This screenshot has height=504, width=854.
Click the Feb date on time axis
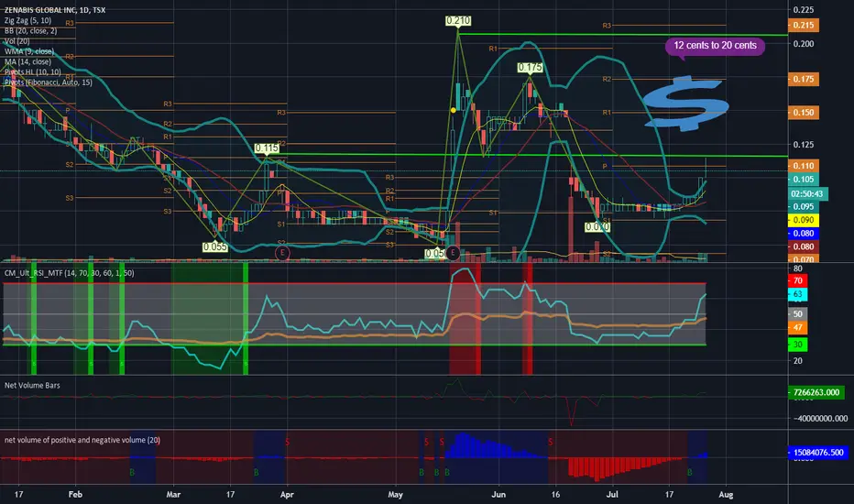[75, 494]
